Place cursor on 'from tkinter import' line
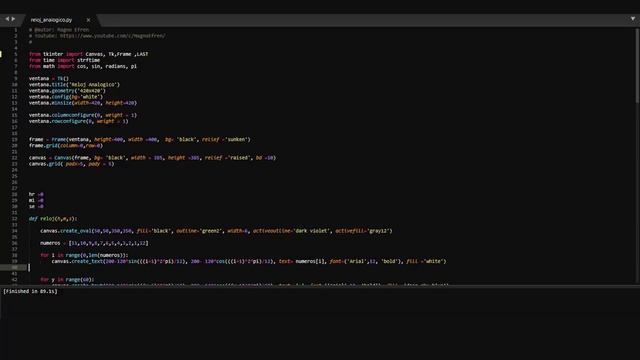Viewport: 640px width, 360px height. click(89, 54)
